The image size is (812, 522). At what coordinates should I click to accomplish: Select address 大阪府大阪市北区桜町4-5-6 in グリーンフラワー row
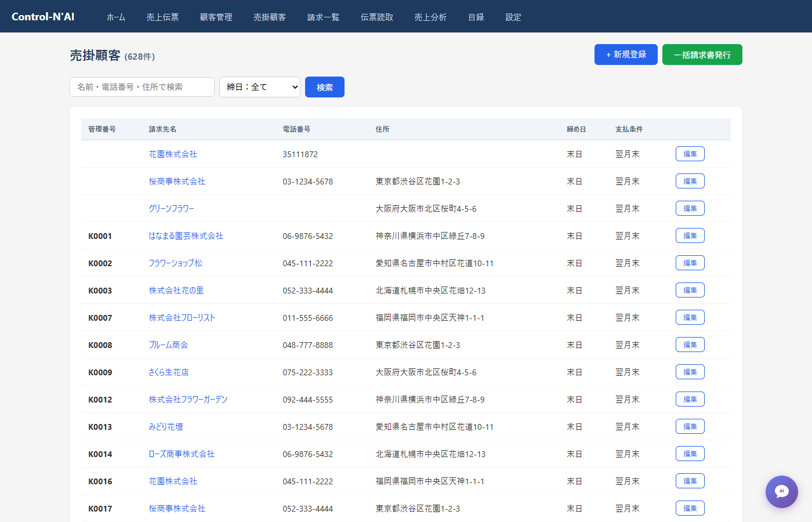coord(426,209)
